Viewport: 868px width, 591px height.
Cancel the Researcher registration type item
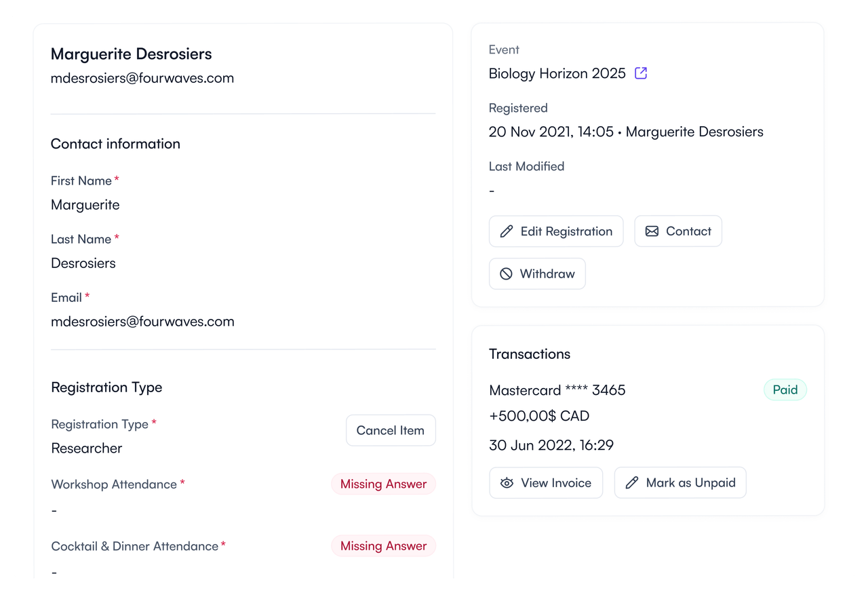point(391,430)
